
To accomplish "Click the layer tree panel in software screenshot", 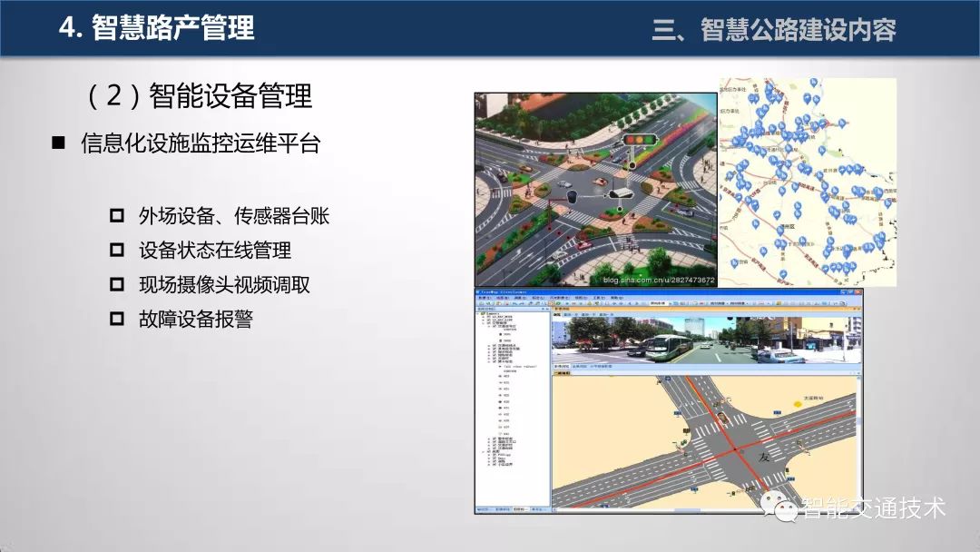I will pyautogui.click(x=513, y=409).
